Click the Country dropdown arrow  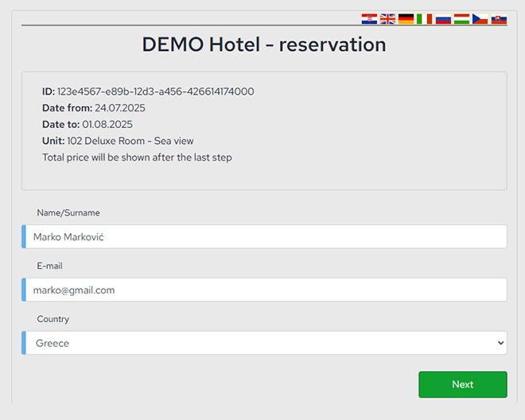click(x=500, y=343)
